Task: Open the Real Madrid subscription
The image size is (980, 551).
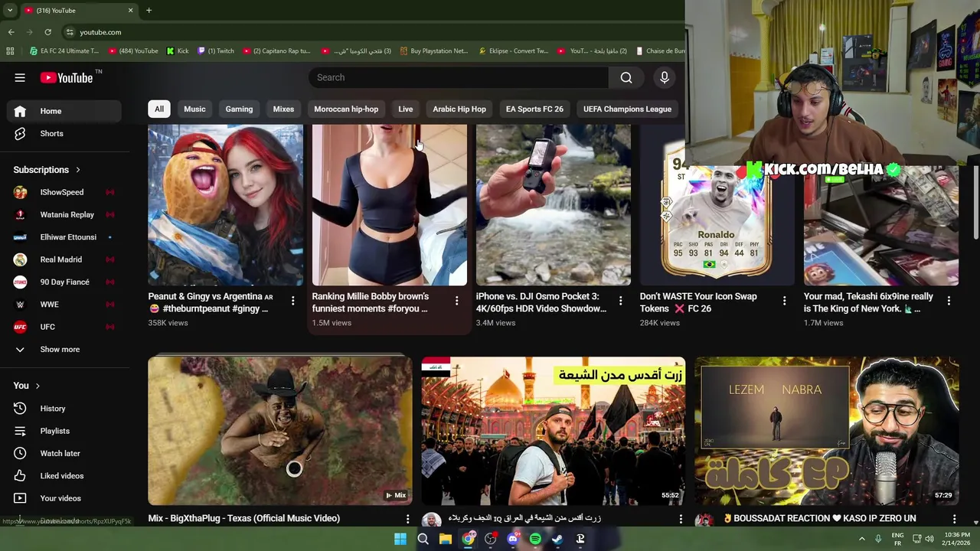Action: [x=66, y=259]
